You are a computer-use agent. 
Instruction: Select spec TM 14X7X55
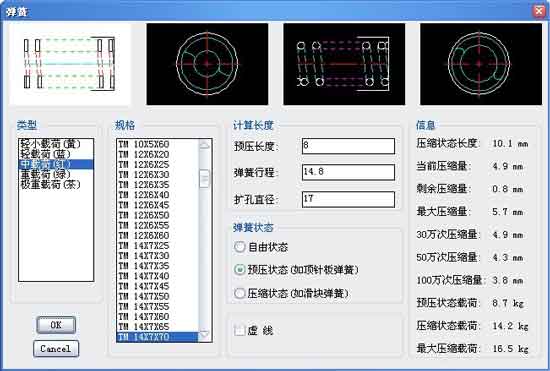pyautogui.click(x=157, y=307)
